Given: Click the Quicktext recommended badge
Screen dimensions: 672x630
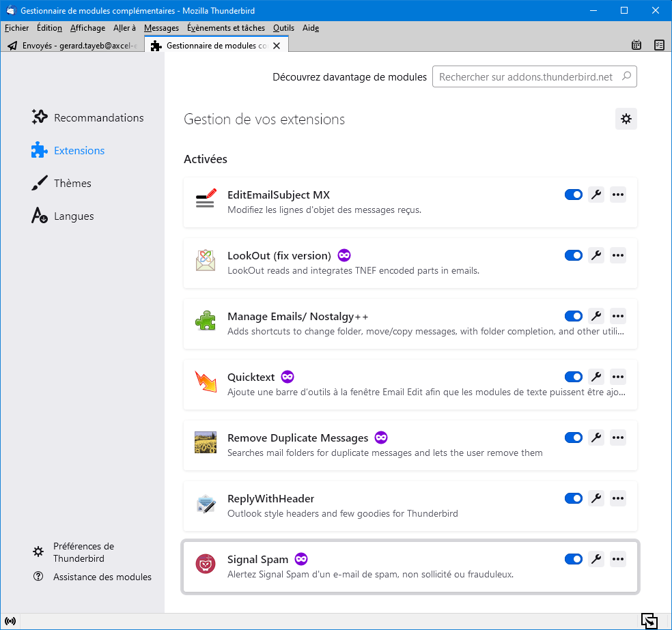Looking at the screenshot, I should coord(288,377).
